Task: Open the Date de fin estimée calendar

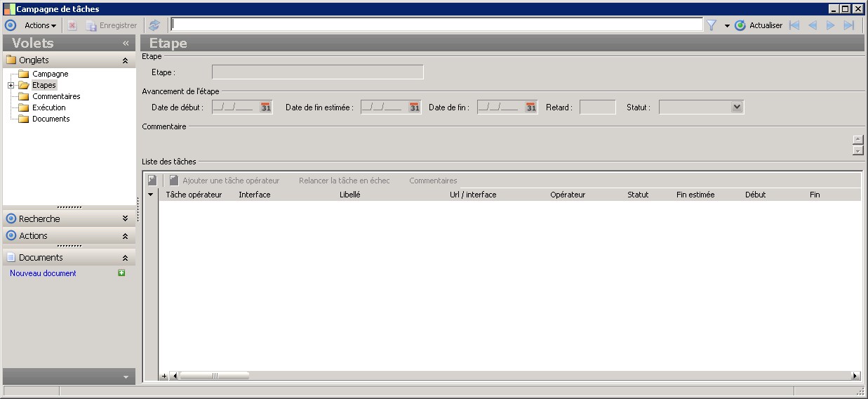Action: (x=415, y=107)
